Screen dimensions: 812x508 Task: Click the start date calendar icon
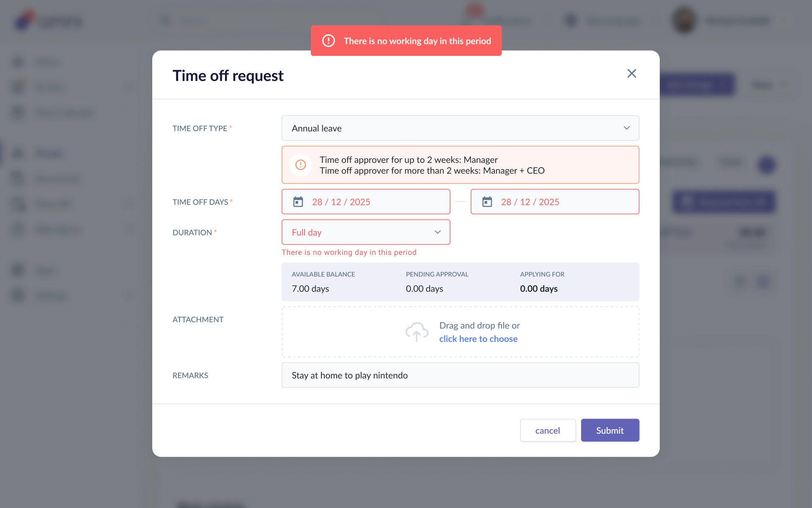click(298, 202)
